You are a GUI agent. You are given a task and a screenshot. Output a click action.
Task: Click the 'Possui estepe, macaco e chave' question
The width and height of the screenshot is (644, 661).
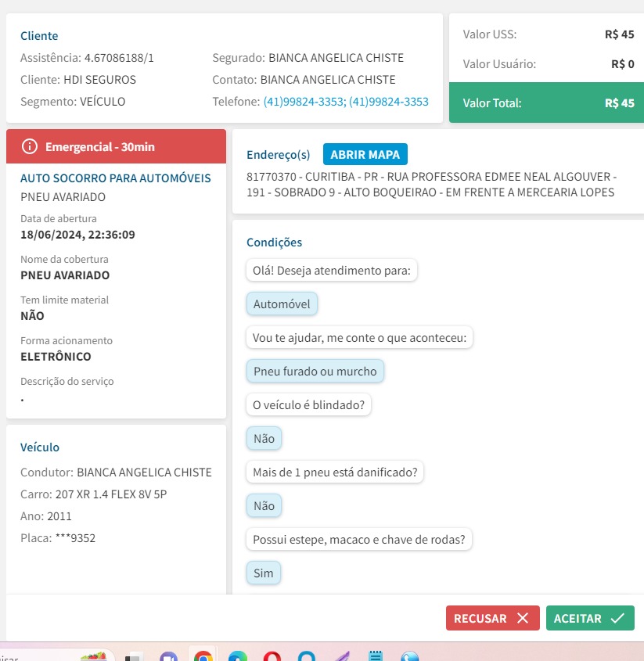[359, 539]
